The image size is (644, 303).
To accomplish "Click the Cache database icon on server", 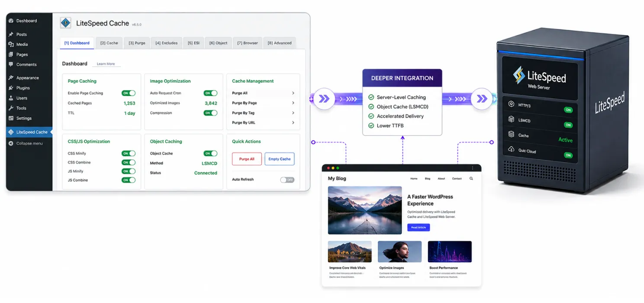I will pos(511,134).
